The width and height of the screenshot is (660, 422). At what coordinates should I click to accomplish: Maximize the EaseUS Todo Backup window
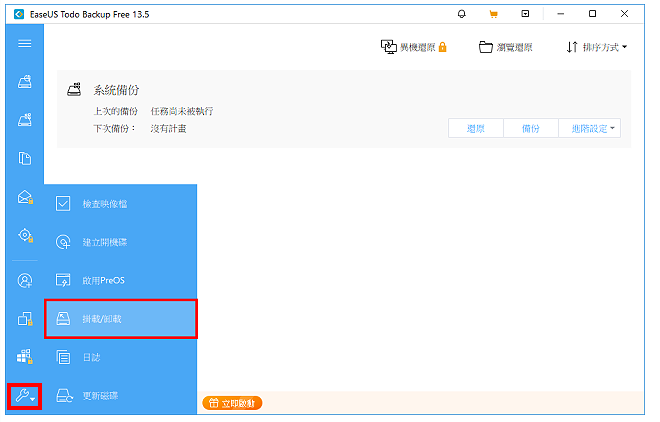(592, 14)
